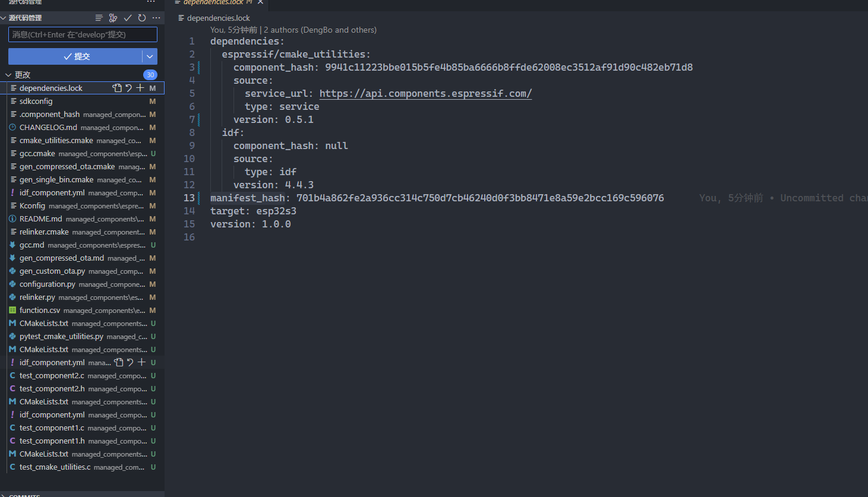Refresh the source control view
This screenshot has width=868, height=497.
pos(142,18)
